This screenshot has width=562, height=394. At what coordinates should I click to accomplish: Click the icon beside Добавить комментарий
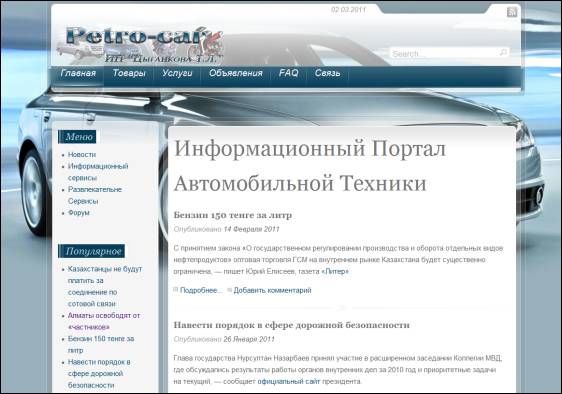229,289
